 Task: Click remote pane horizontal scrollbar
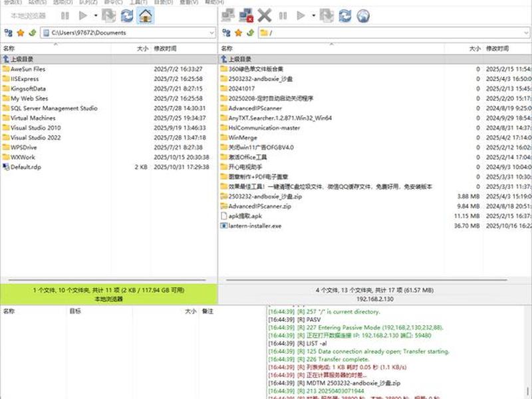click(366, 280)
